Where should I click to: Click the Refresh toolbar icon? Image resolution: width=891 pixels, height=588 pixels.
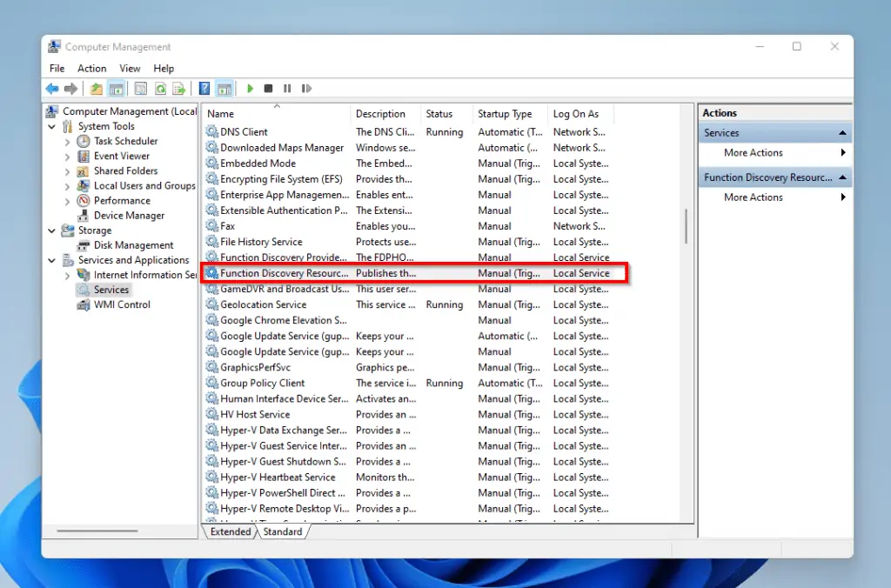[x=161, y=89]
